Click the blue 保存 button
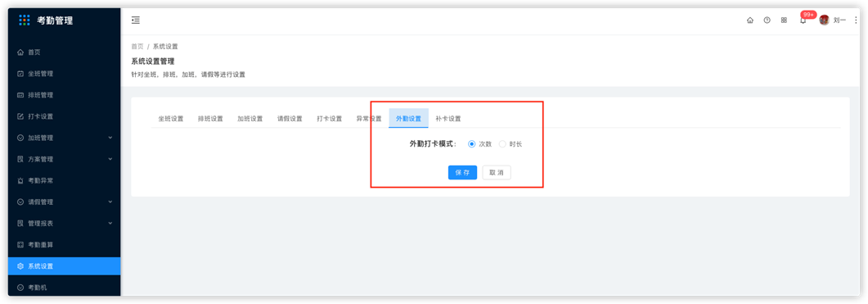 (x=462, y=173)
